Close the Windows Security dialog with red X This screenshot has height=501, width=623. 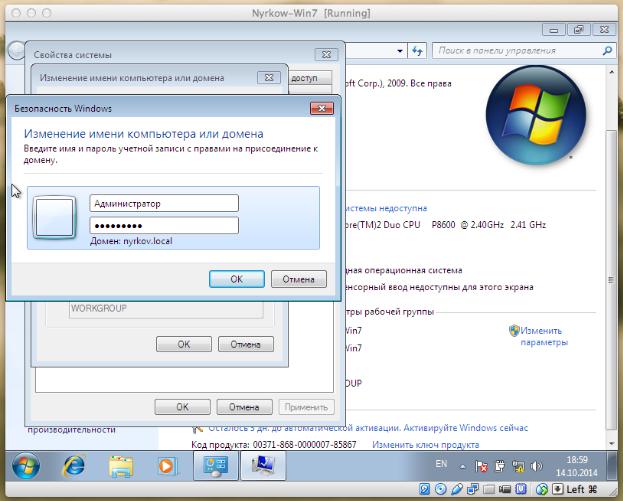[322, 108]
